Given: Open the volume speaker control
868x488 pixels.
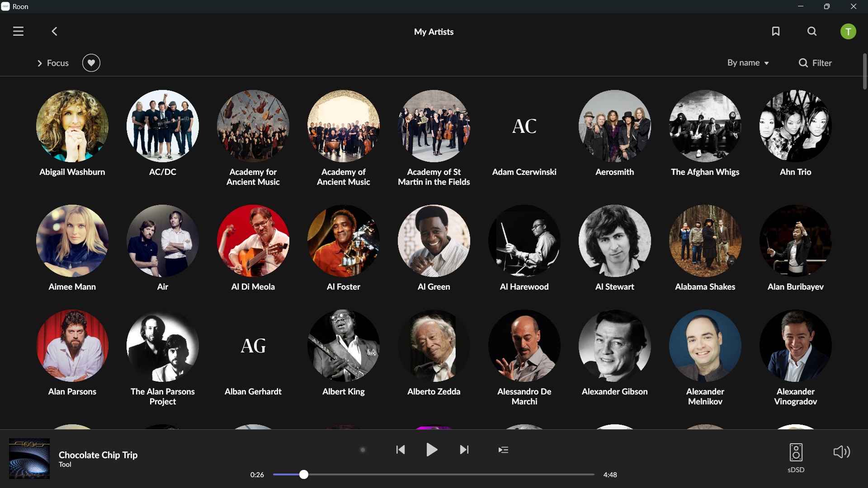Looking at the screenshot, I should point(842,452).
